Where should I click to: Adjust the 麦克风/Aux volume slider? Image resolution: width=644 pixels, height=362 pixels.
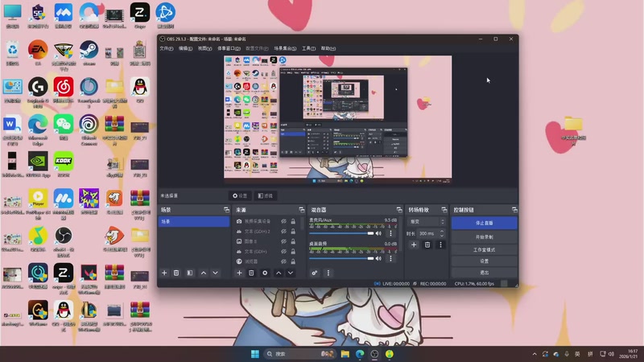[x=341, y=233]
